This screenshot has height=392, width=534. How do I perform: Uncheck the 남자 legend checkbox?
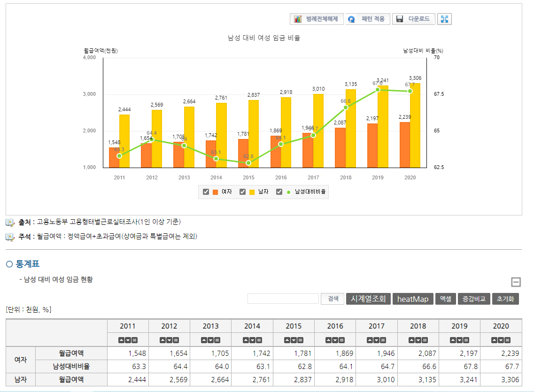pyautogui.click(x=242, y=192)
